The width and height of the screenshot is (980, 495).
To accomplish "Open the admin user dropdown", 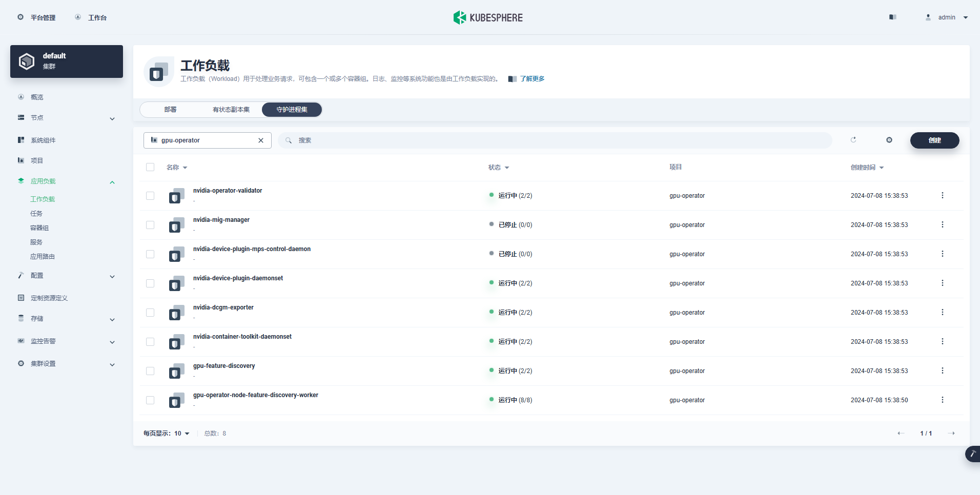I will [x=947, y=17].
